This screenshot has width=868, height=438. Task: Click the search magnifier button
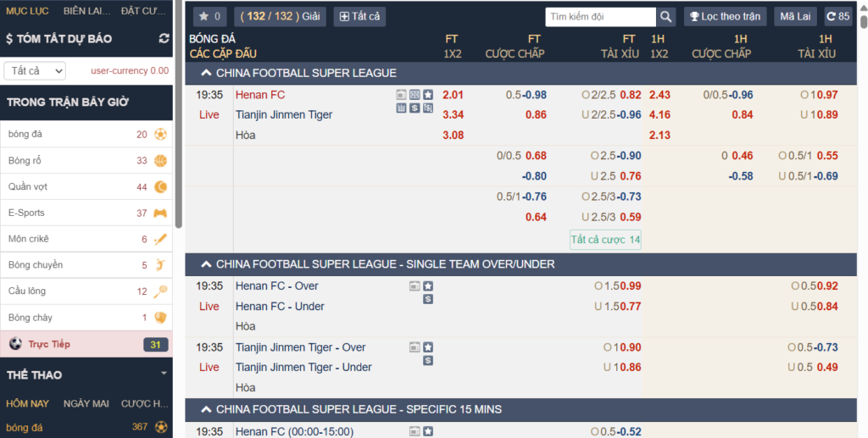pyautogui.click(x=666, y=17)
